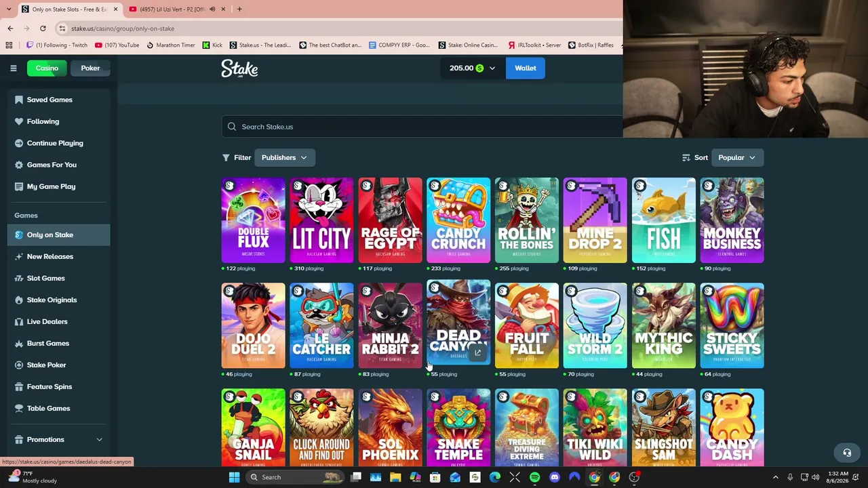This screenshot has height=488, width=868.
Task: Launch the Dojo Duel 2 game
Action: (x=253, y=326)
